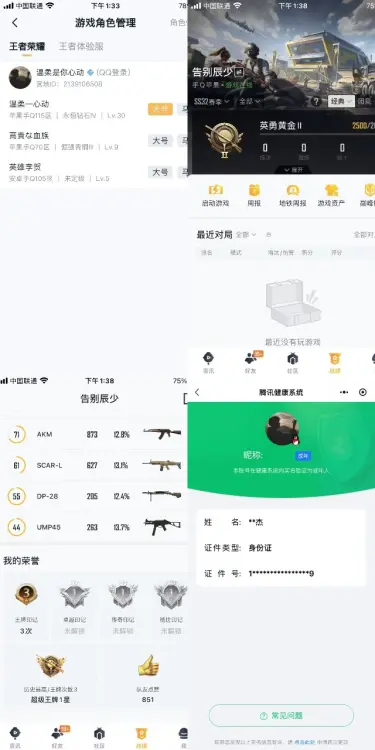Click the SCAR-L weapon image

(x=162, y=464)
